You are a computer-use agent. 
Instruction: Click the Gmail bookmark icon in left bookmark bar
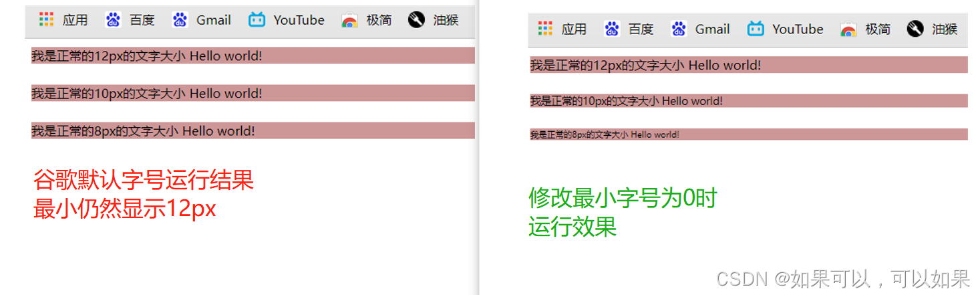tap(180, 20)
